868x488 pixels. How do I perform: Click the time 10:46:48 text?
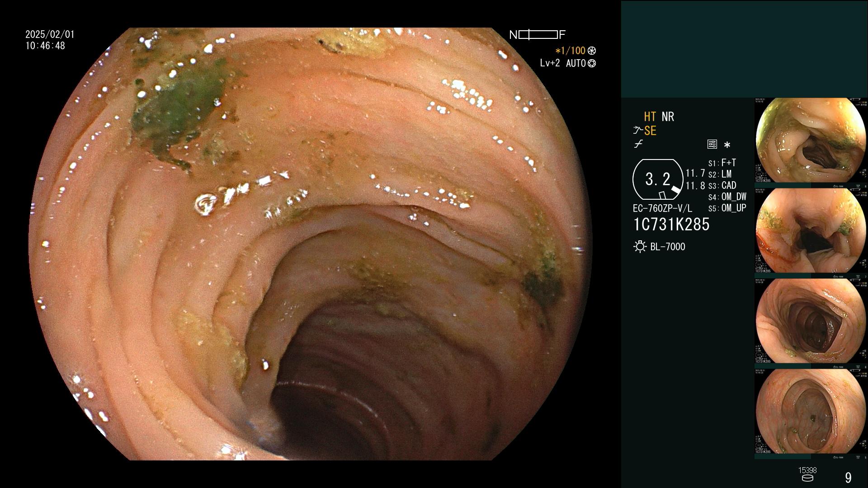coord(45,46)
